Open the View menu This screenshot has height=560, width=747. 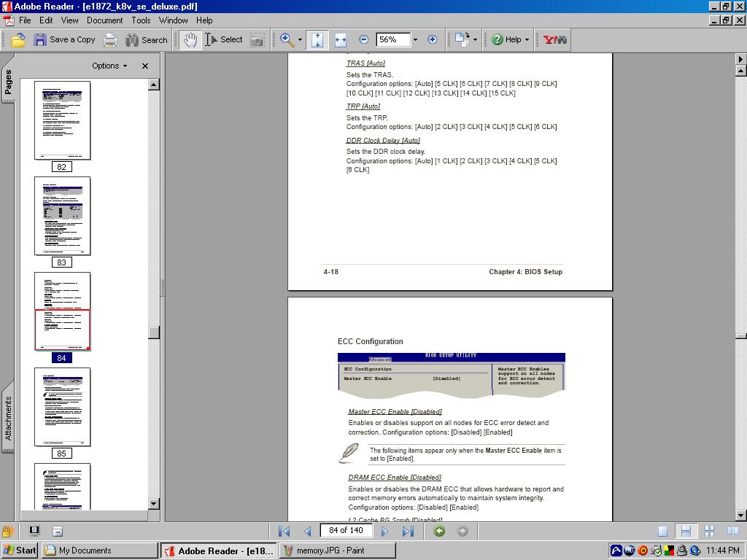(x=69, y=20)
